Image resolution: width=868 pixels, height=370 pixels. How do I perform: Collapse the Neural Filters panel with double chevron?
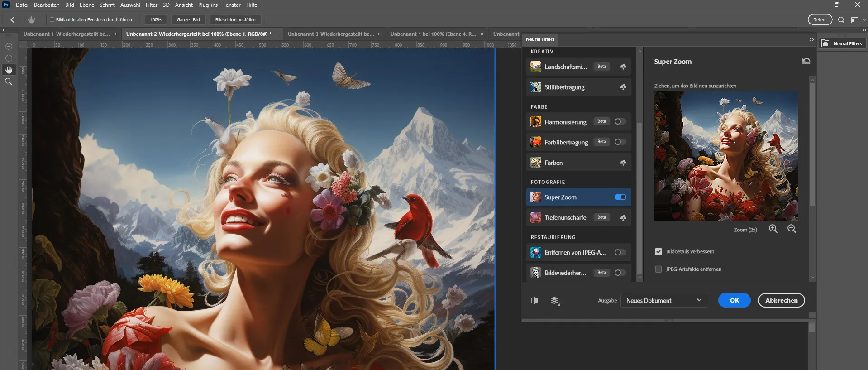[811, 40]
